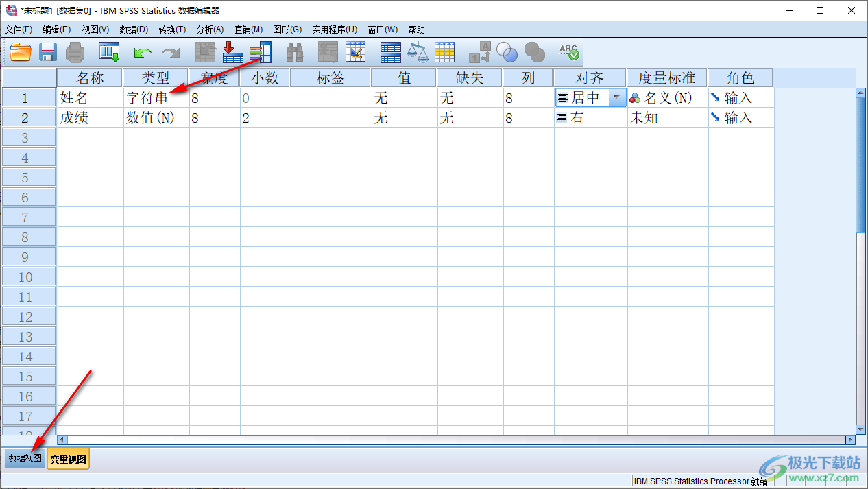Open Find with the binoculars icon
Screen dimensions: 868x489
[295, 52]
